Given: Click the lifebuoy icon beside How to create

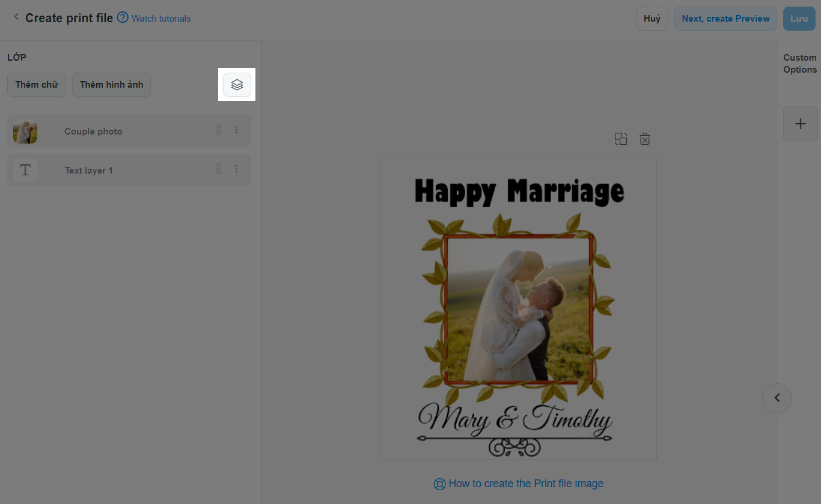Looking at the screenshot, I should 439,484.
